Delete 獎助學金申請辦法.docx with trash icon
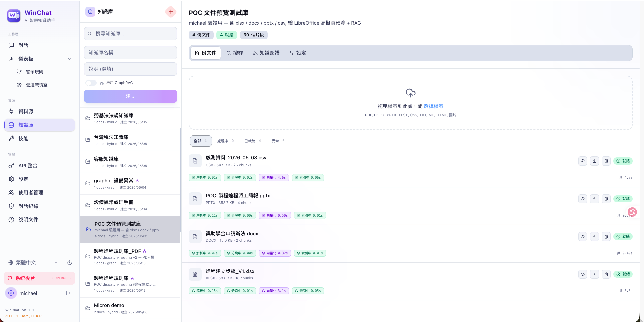The width and height of the screenshot is (644, 322). 606,237
